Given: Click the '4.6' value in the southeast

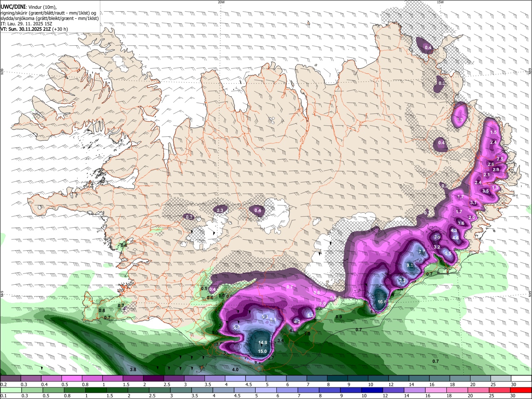Looking at the screenshot, I should (x=456, y=238).
